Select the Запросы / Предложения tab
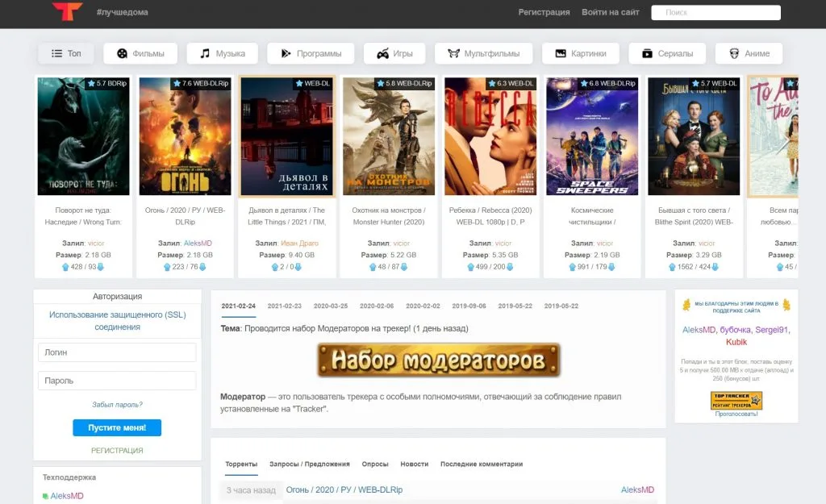Screen dimensions: 826x504 (309, 464)
